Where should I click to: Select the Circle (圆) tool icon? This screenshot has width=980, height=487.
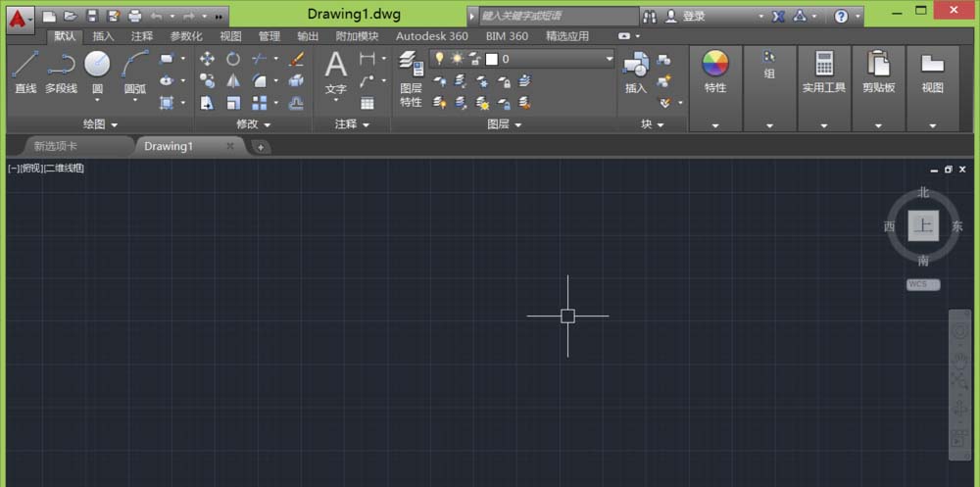(97, 64)
